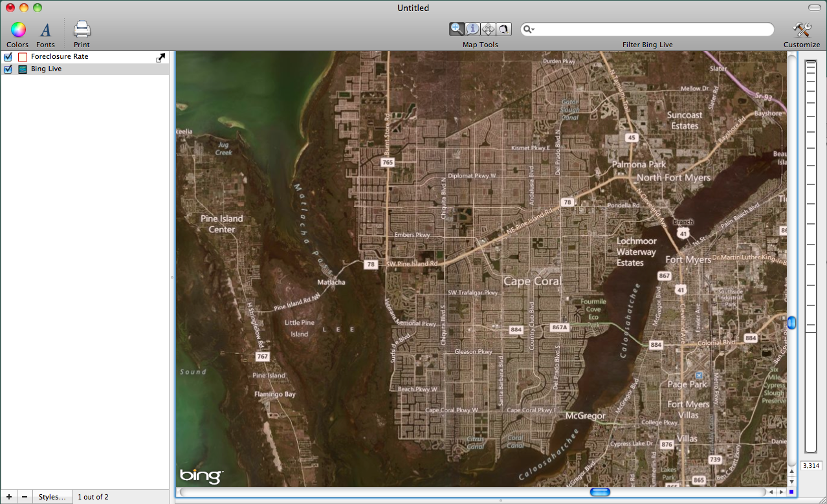Click the remove layer minus button
Image resolution: width=827 pixels, height=504 pixels.
point(25,497)
